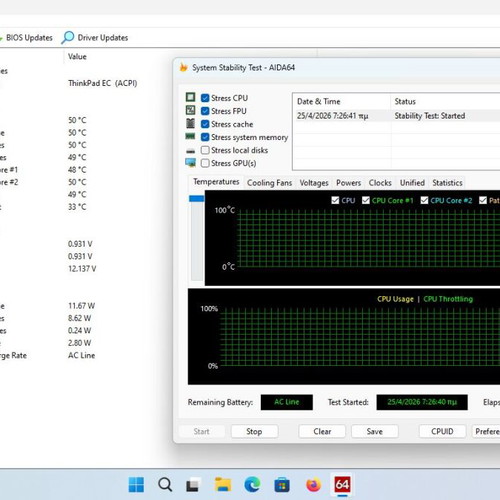This screenshot has height=500, width=500.
Task: Click the monitor icon beside Stress GPU(s)
Action: (190, 163)
